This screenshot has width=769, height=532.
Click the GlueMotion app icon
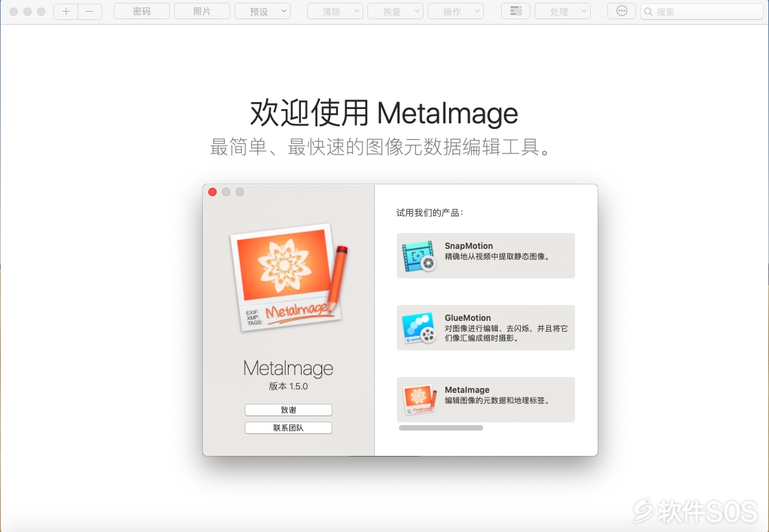pyautogui.click(x=419, y=328)
